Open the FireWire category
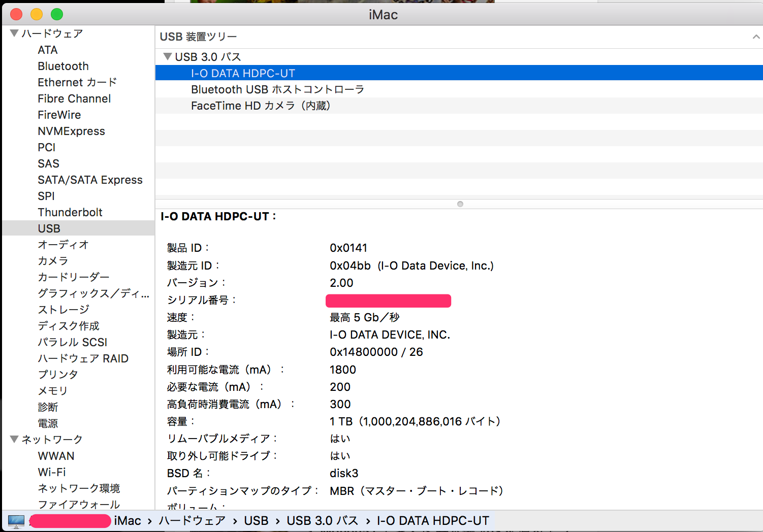763x532 pixels. 59,115
